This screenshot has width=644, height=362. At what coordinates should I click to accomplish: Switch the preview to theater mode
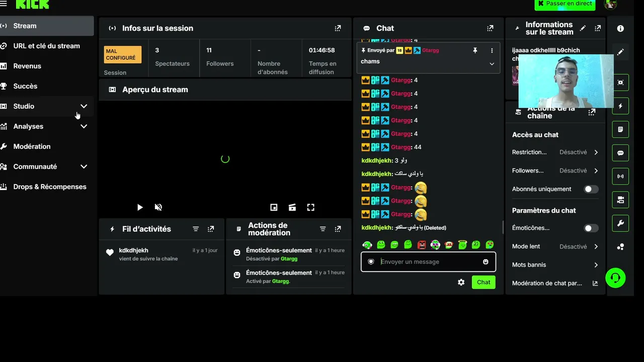[292, 207]
